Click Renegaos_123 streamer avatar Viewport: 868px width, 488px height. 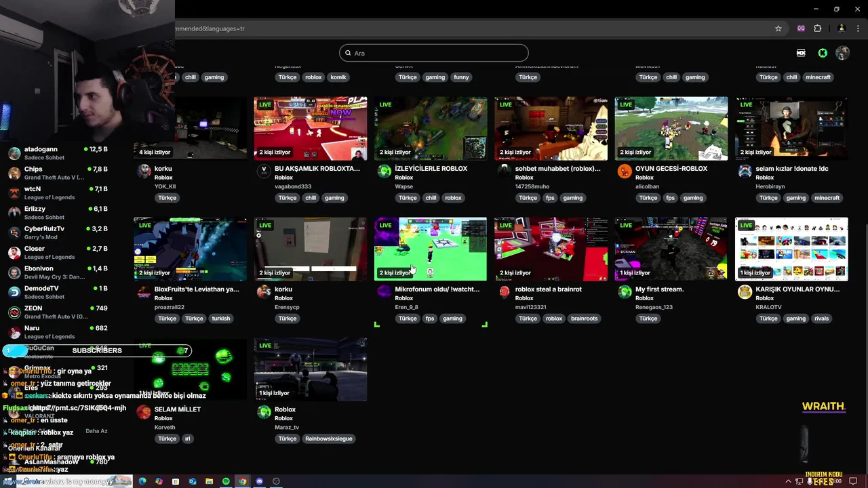[x=625, y=292]
